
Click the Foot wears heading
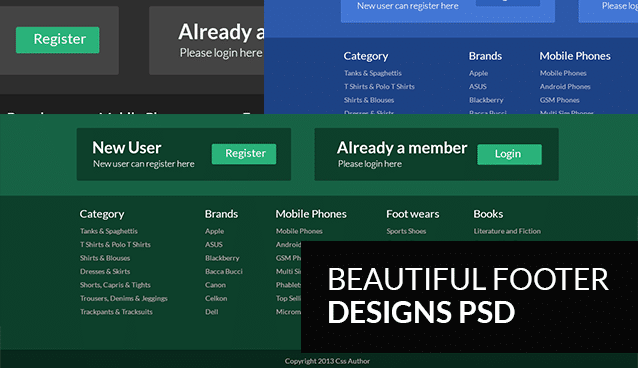click(413, 214)
